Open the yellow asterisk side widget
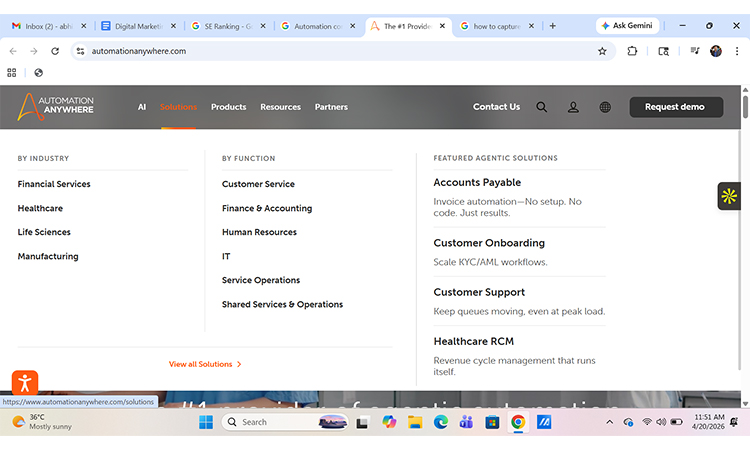The height and width of the screenshot is (450, 750). (x=729, y=196)
